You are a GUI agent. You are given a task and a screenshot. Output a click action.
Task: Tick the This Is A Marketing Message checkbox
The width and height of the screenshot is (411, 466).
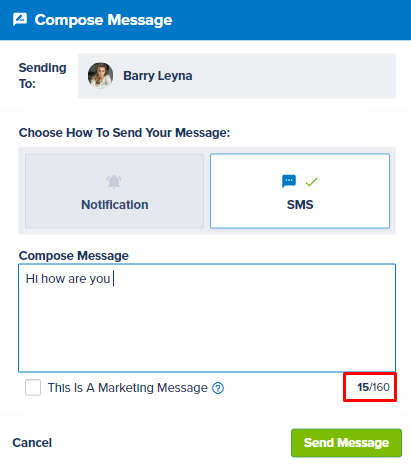(33, 387)
